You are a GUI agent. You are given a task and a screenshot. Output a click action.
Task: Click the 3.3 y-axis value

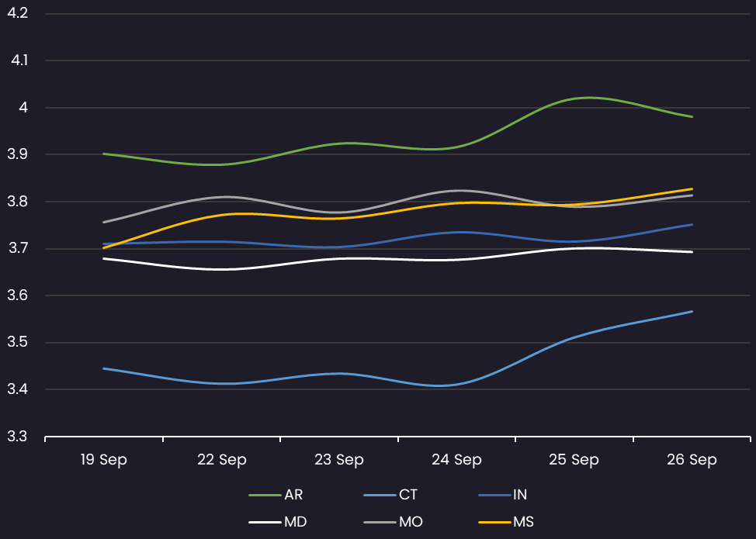[x=17, y=437]
